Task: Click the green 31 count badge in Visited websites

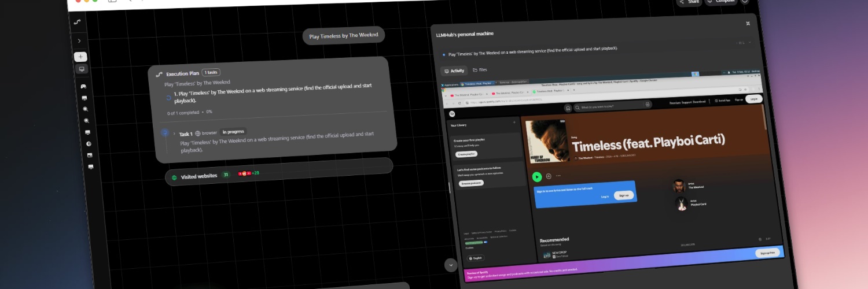Action: [226, 175]
